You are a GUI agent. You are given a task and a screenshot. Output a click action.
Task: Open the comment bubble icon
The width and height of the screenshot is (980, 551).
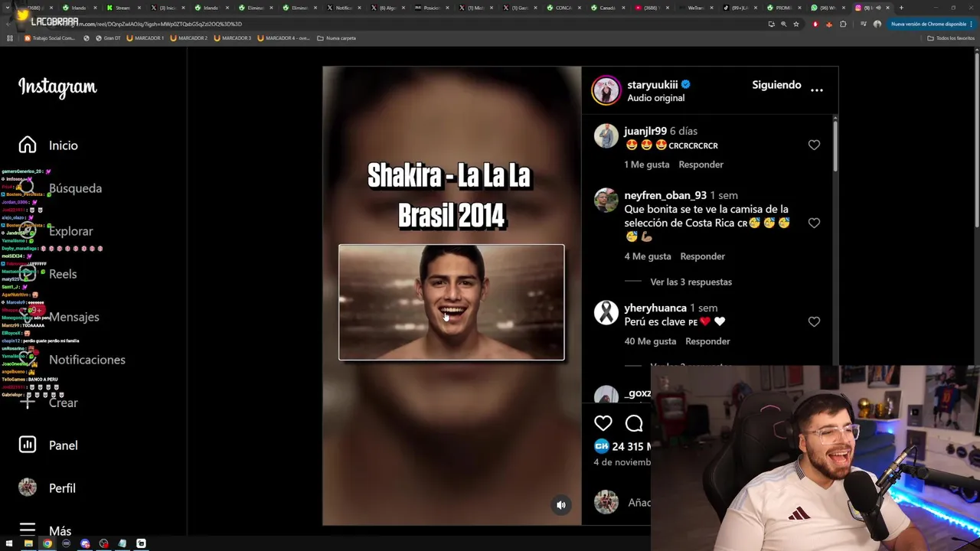click(634, 423)
